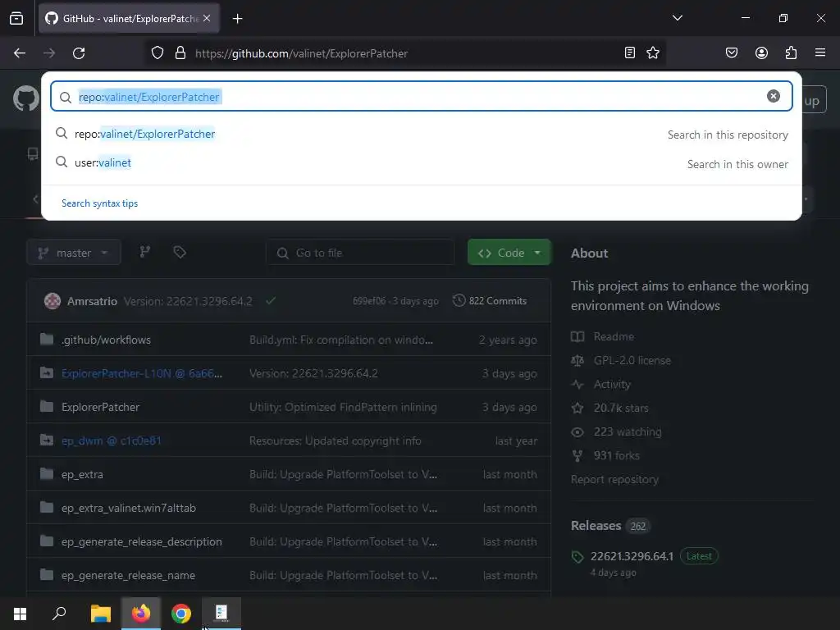Launch Google Chrome from taskbar
This screenshot has height=630, width=840.
point(181,614)
